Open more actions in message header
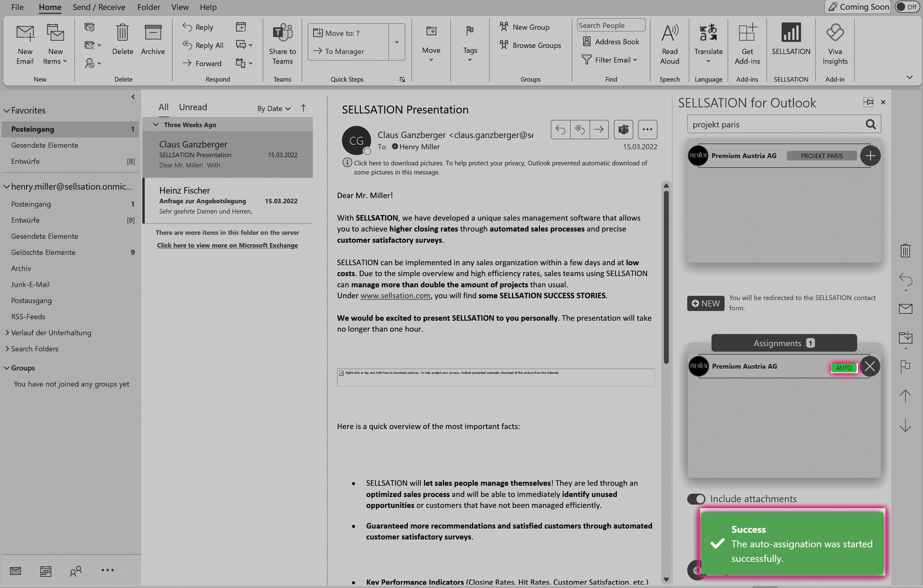The width and height of the screenshot is (923, 588). tap(647, 129)
